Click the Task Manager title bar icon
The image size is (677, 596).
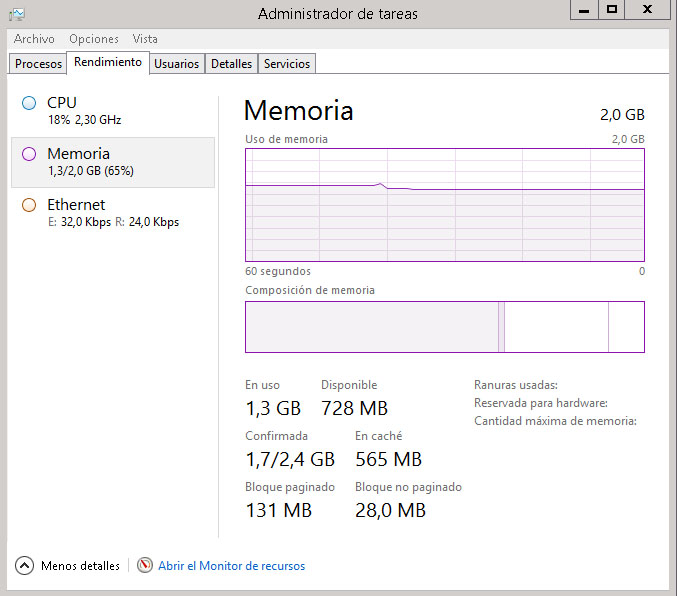coord(17,13)
